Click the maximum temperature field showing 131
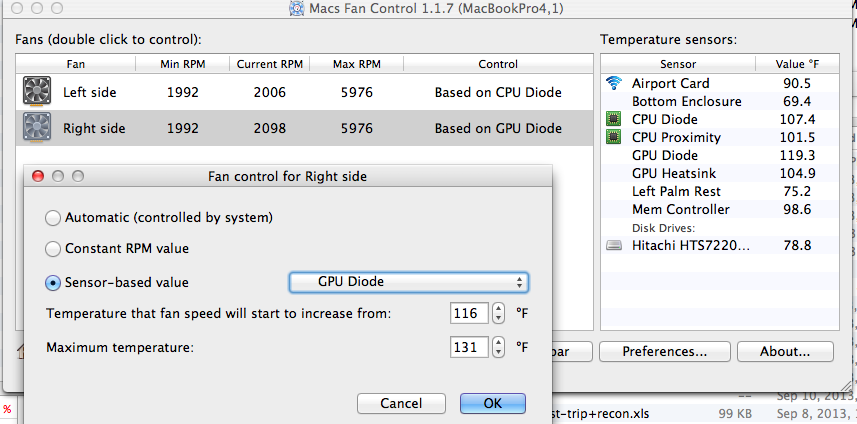 click(469, 347)
